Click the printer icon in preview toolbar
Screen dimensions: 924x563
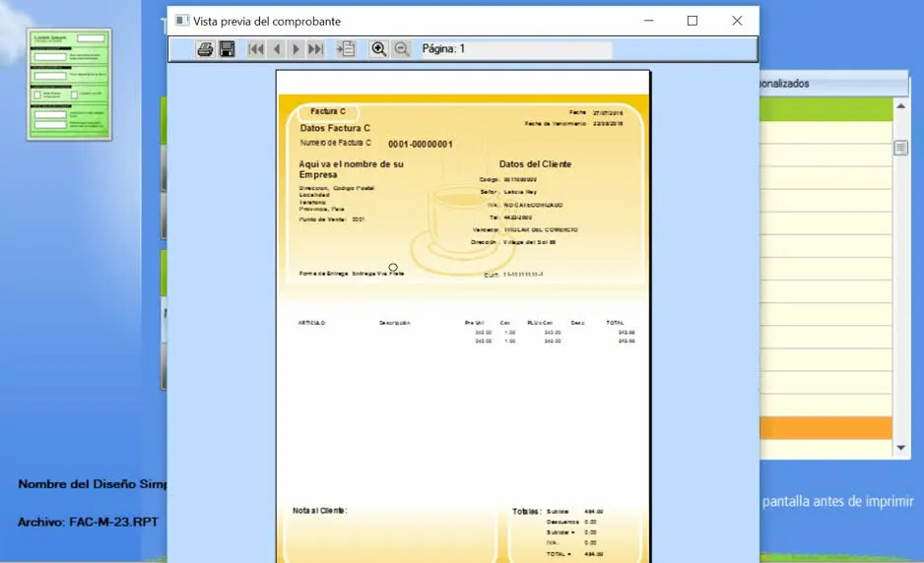point(205,49)
